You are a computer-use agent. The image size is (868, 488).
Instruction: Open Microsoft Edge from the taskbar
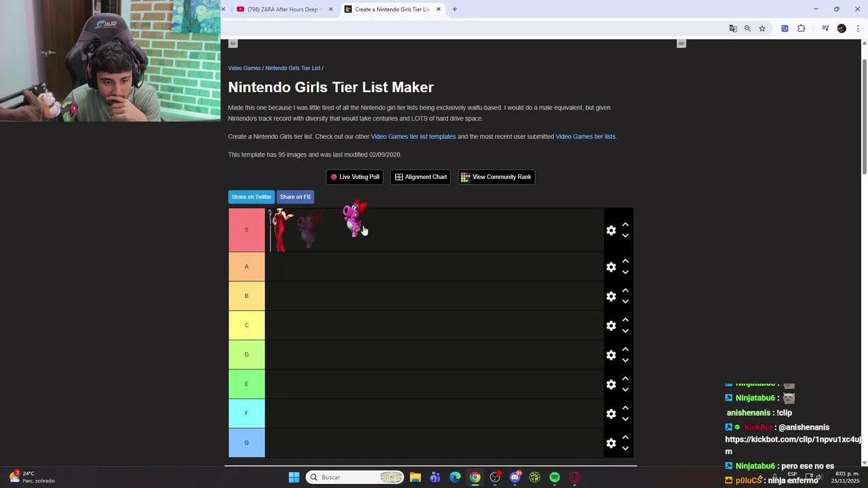(455, 477)
